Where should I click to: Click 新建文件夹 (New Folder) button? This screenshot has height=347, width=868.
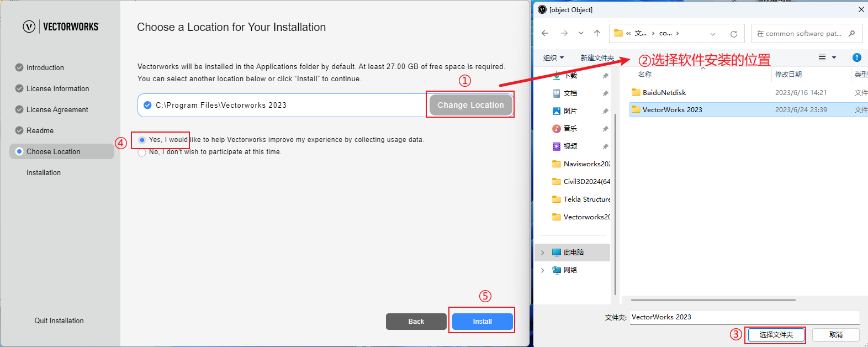(x=597, y=57)
